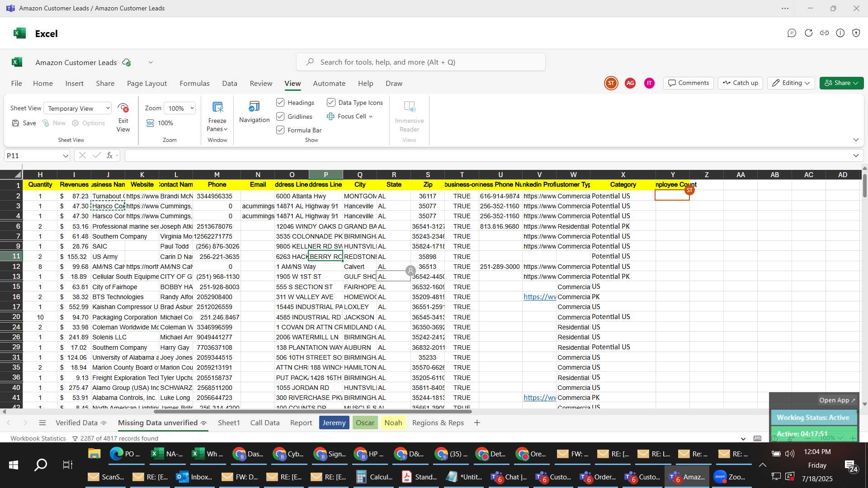Click Workbook Statistics in status bar

(38, 438)
